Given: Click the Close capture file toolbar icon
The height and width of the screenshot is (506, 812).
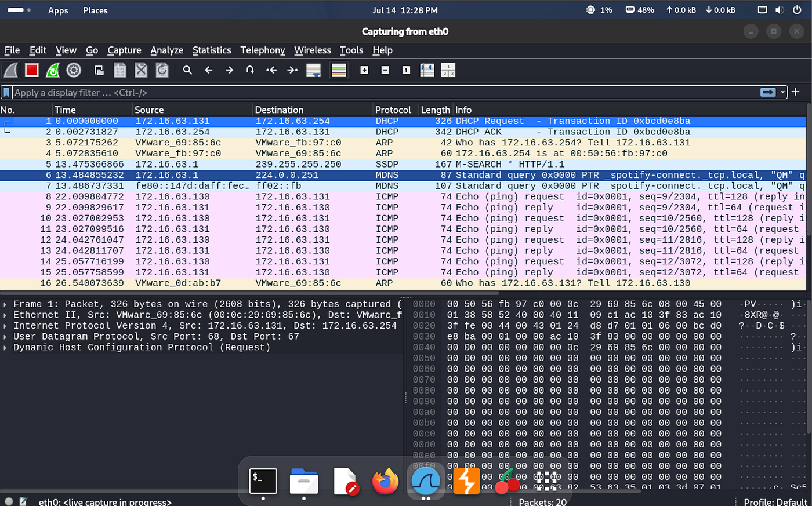Looking at the screenshot, I should 141,70.
